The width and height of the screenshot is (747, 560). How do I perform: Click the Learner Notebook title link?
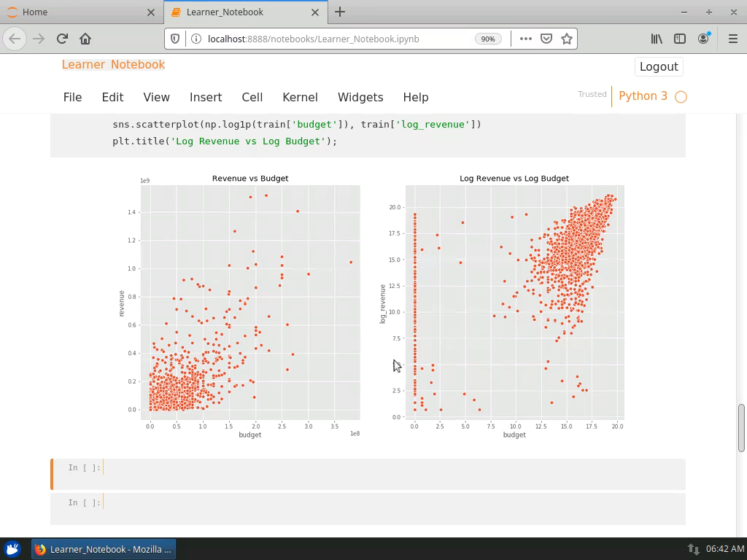pos(113,64)
